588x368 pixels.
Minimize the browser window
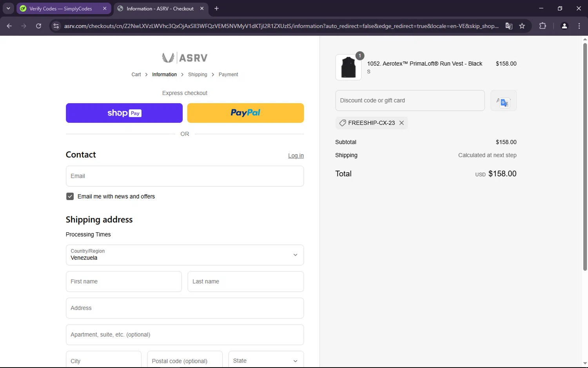[541, 8]
